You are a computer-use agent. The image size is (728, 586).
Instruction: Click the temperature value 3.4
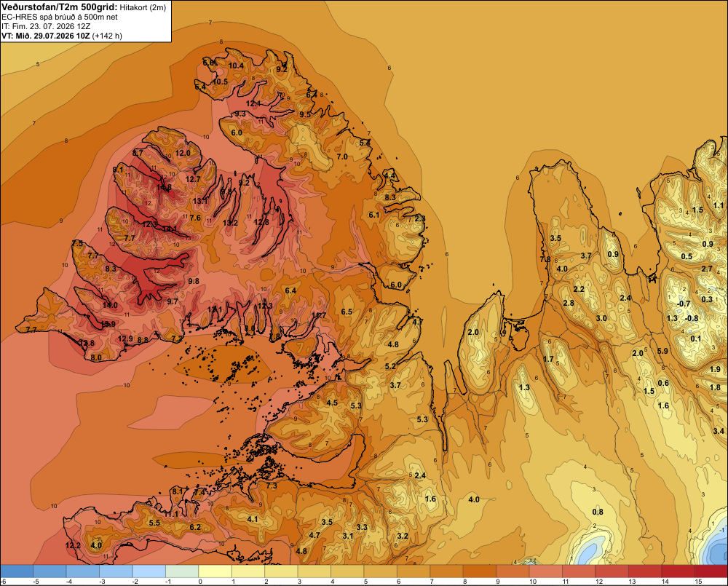coord(719,431)
